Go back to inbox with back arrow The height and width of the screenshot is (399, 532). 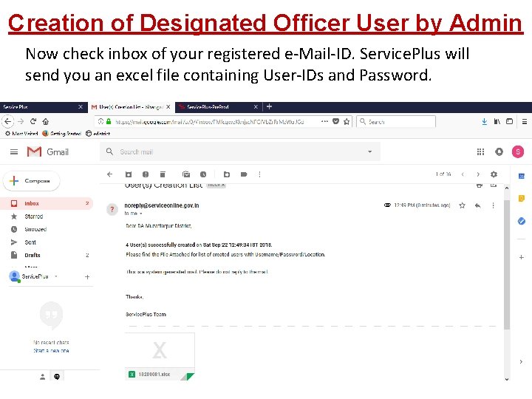109,174
